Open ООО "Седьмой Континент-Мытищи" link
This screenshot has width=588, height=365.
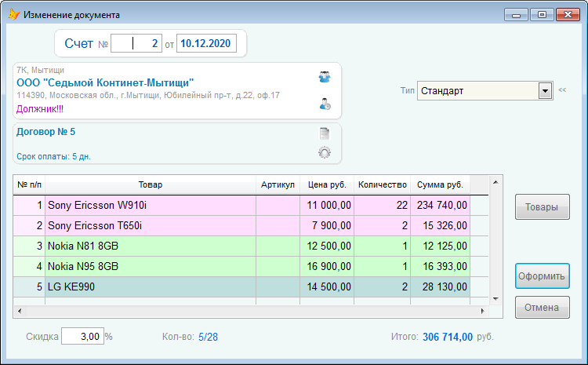point(105,82)
